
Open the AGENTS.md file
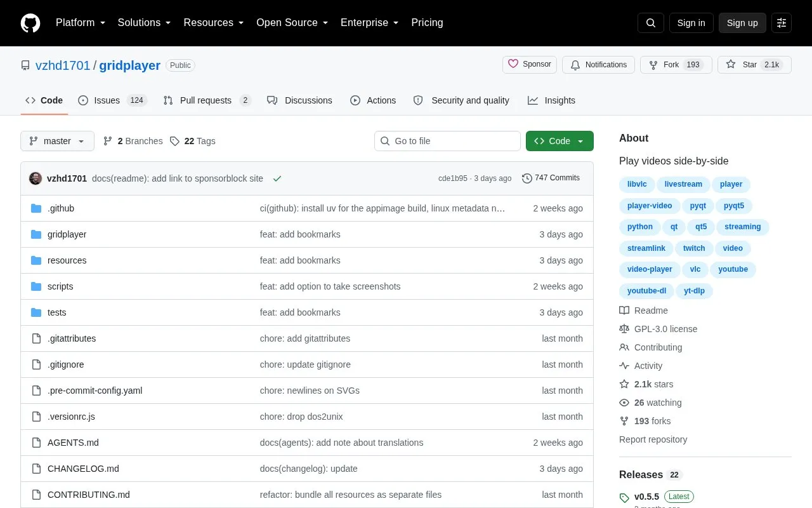tap(73, 443)
